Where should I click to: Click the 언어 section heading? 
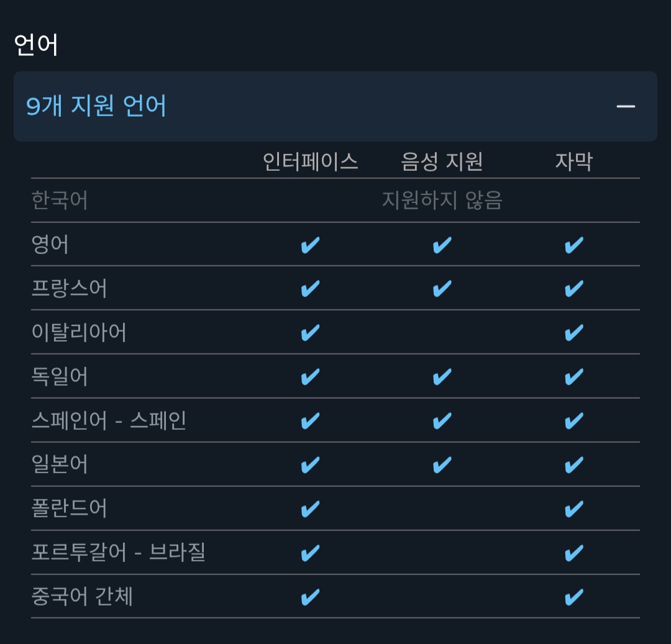coord(36,45)
